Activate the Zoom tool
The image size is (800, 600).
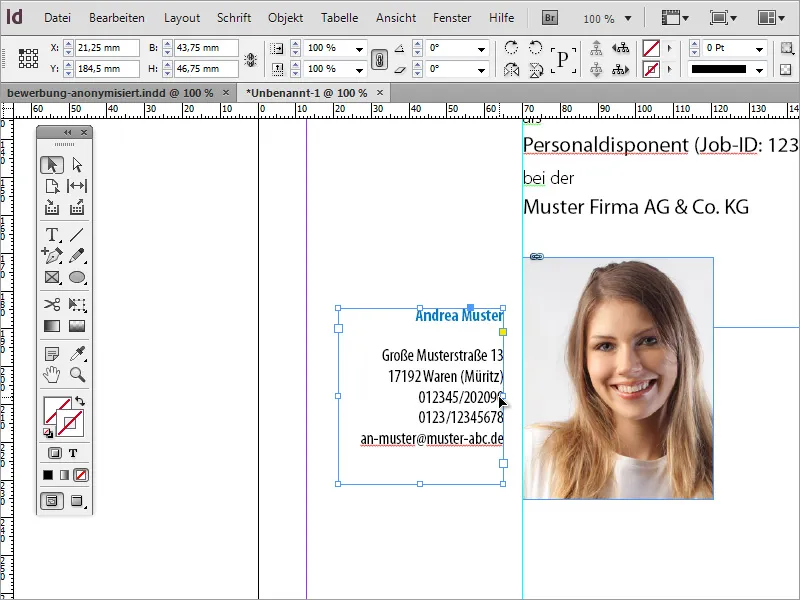click(77, 375)
